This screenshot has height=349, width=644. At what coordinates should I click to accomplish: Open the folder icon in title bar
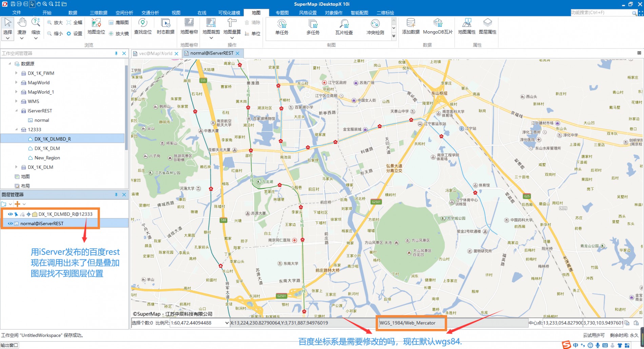(64, 4)
